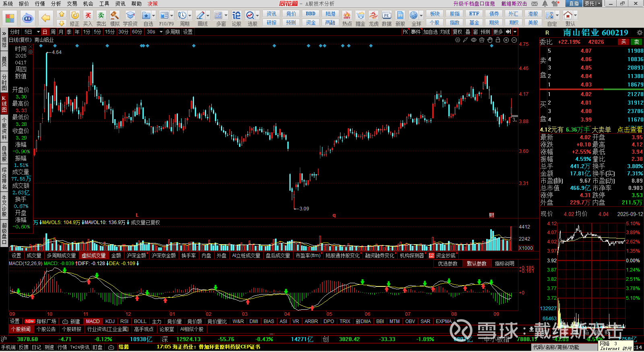Open the 分析 menu

point(56,4)
